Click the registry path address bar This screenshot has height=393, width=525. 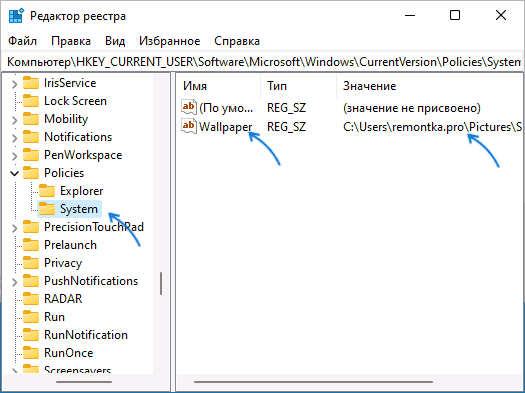[x=263, y=62]
